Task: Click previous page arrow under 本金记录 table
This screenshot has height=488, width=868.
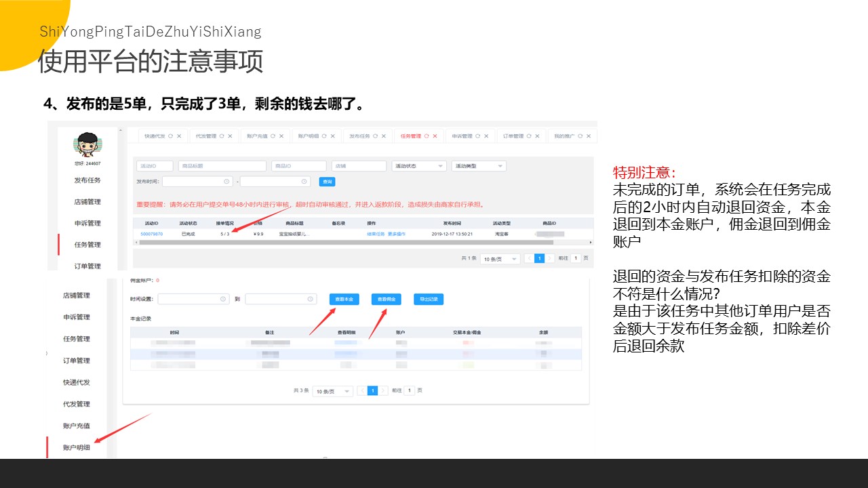Action: [361, 390]
